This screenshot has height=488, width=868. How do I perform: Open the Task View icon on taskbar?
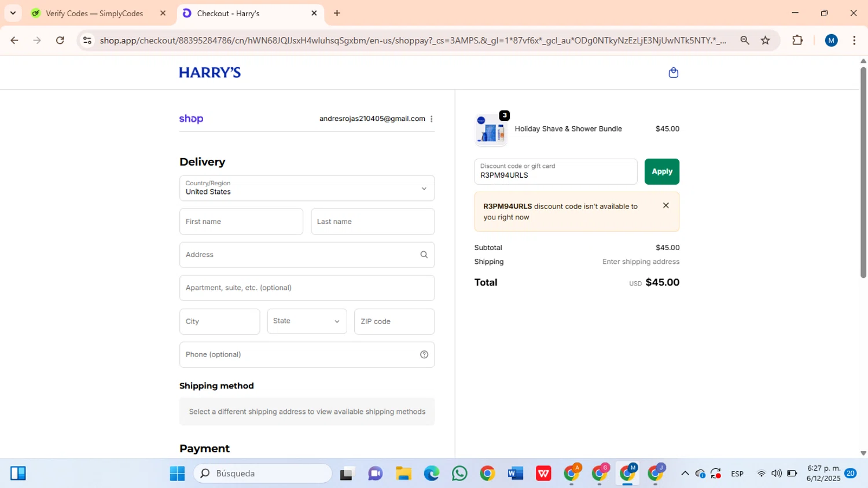point(347,474)
